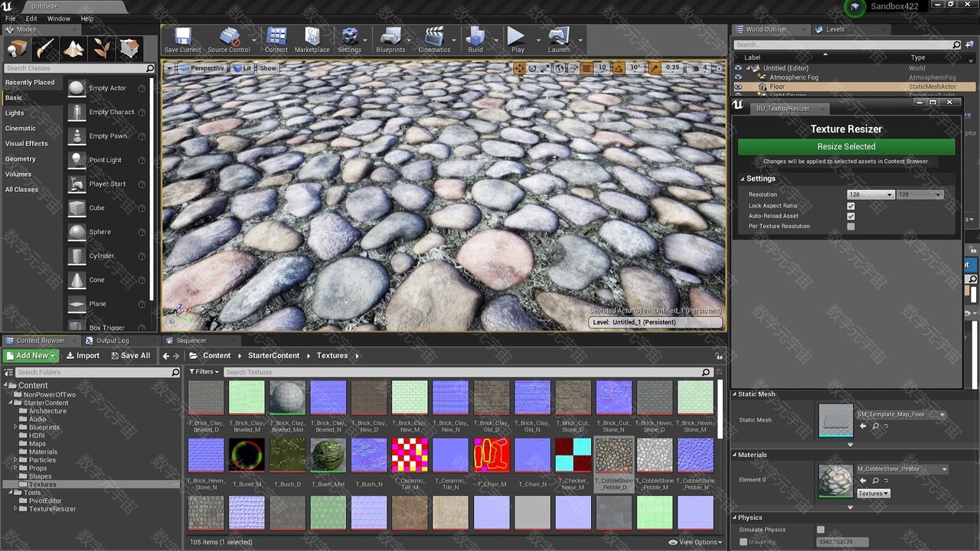Open the Textures dropdown under Element 0
This screenshot has height=551, width=980.
[x=873, y=494]
